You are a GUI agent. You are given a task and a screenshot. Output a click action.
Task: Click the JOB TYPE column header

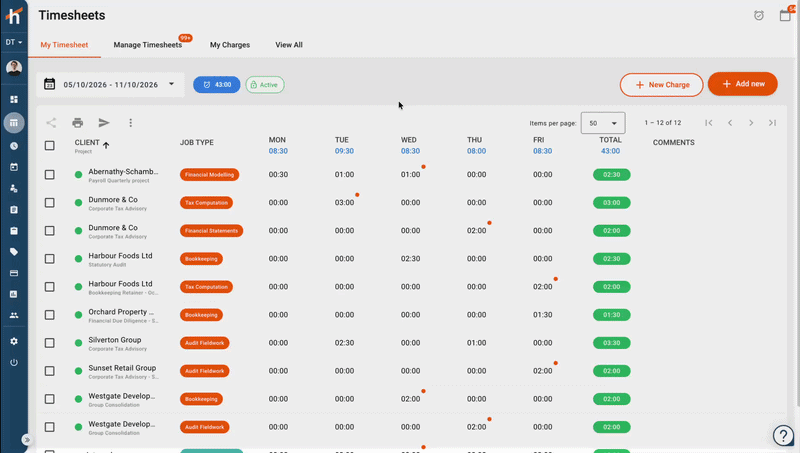tap(196, 142)
